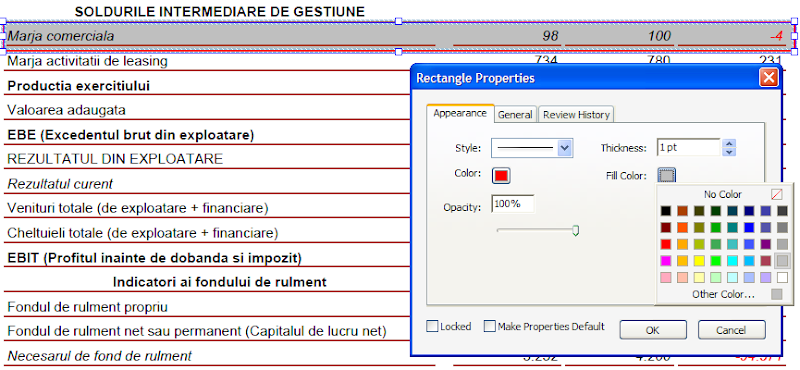Click 'Cheltuieli totale (de exploatare + financiare)'

[x=142, y=233]
